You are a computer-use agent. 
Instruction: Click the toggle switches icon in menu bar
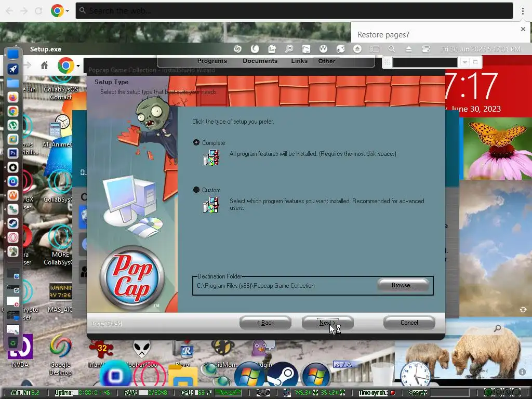click(x=426, y=49)
